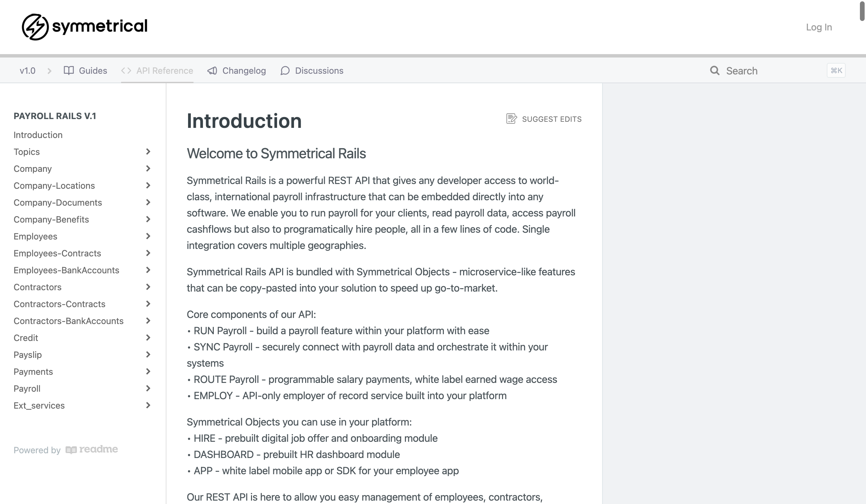Open the Introduction sidebar link
The height and width of the screenshot is (504, 866).
38,135
